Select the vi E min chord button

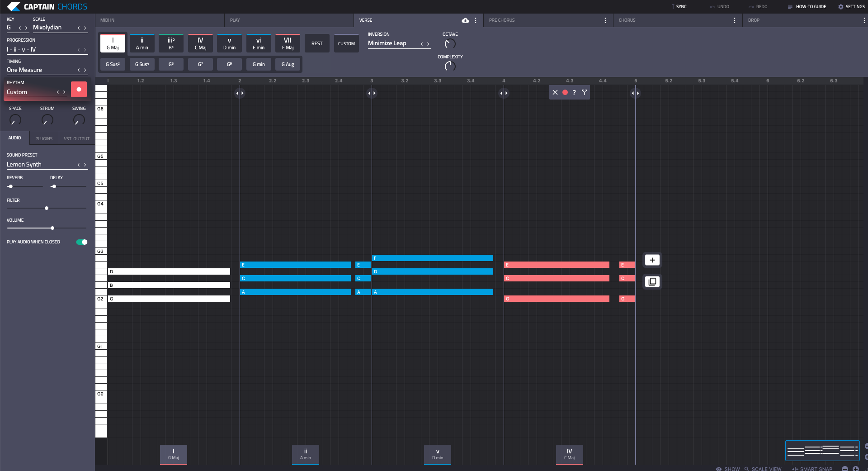coord(259,43)
